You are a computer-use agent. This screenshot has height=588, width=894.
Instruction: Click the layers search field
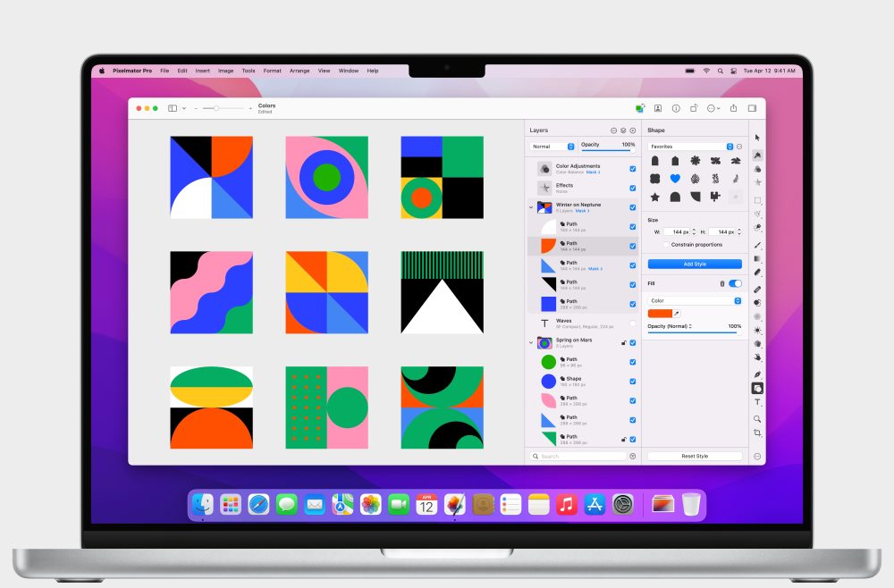[x=577, y=456]
